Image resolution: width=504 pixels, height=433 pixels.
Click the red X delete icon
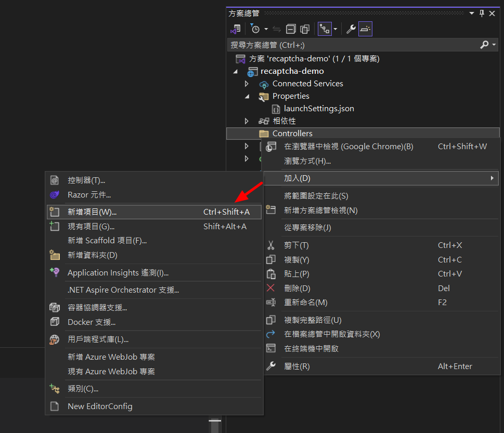click(270, 288)
